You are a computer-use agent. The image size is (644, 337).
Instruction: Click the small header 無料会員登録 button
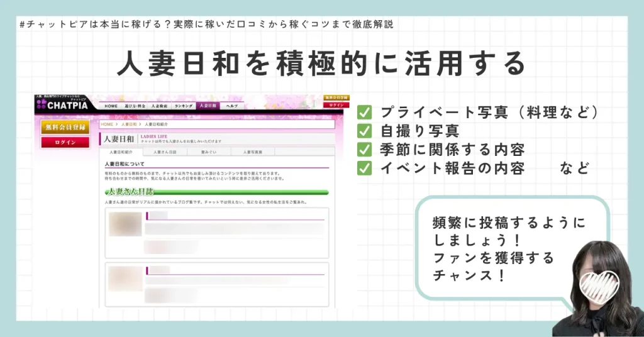[x=336, y=97]
